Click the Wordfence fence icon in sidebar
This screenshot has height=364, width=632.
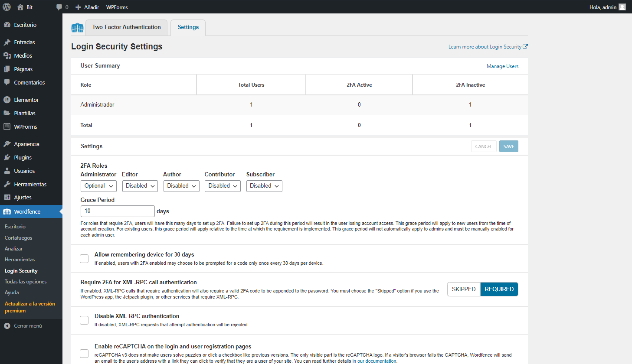[7, 211]
